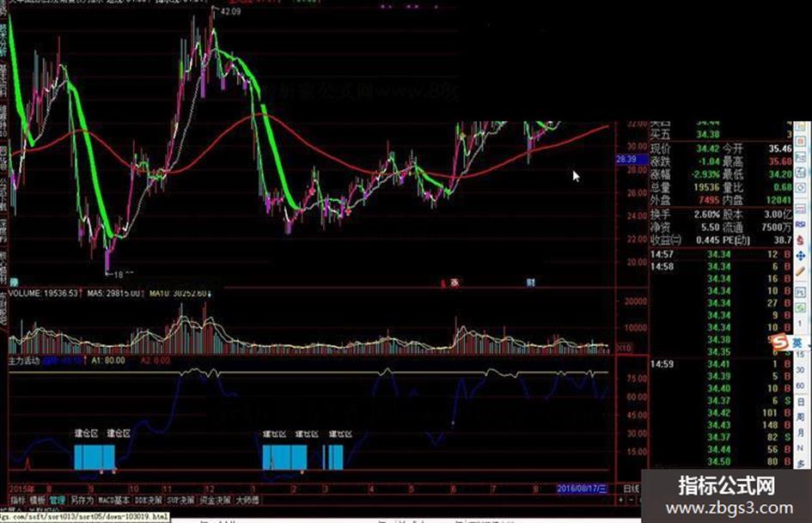
Task: Click the 多 multi-period button
Action: (x=801, y=464)
